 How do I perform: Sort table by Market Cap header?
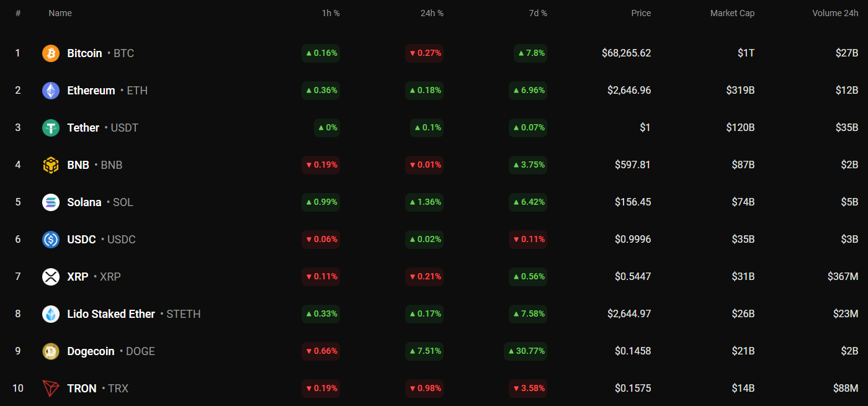tap(732, 13)
